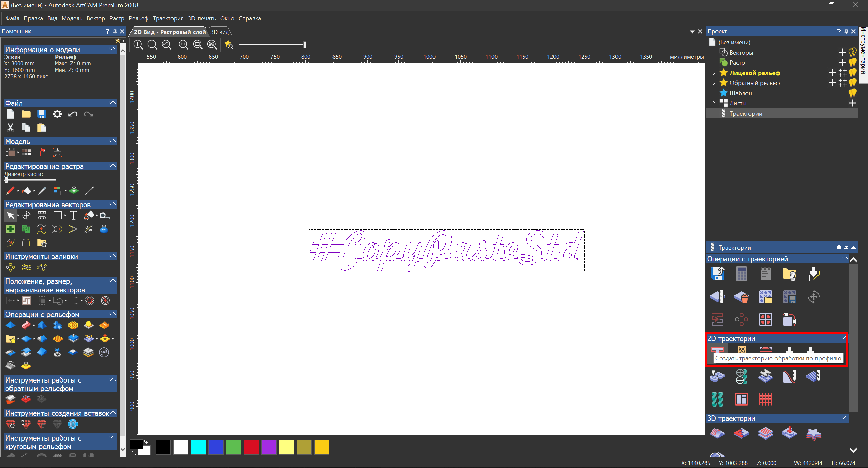The height and width of the screenshot is (468, 868).
Task: Click the save toolpaths icon
Action: [718, 274]
